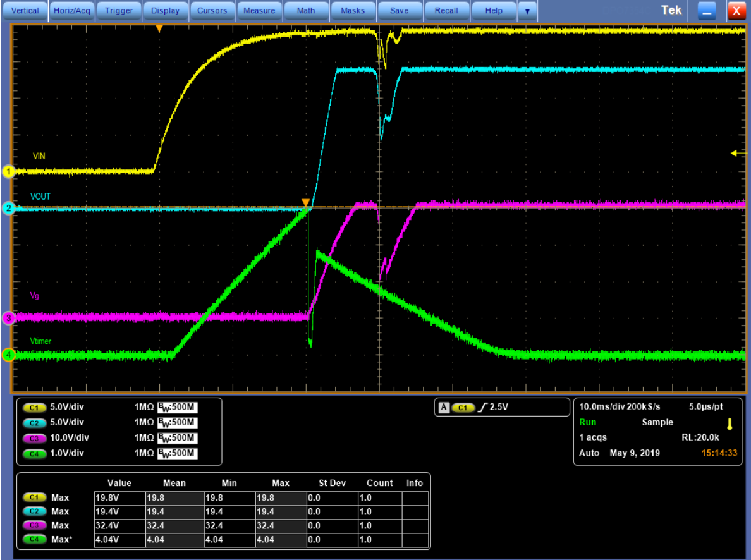Click the channel 4 Vtimer ground marker

pos(8,355)
